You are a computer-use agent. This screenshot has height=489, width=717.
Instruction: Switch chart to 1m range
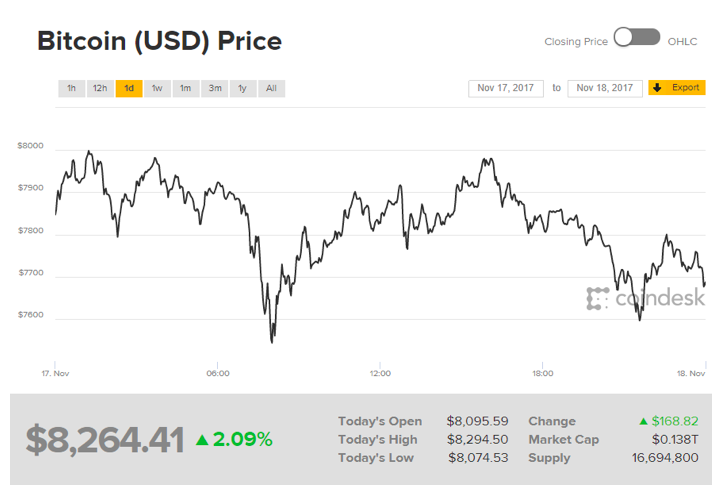pos(186,88)
